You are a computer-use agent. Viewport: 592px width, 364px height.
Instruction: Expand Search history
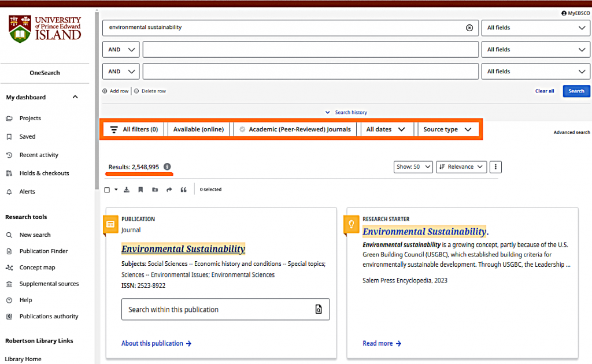346,113
